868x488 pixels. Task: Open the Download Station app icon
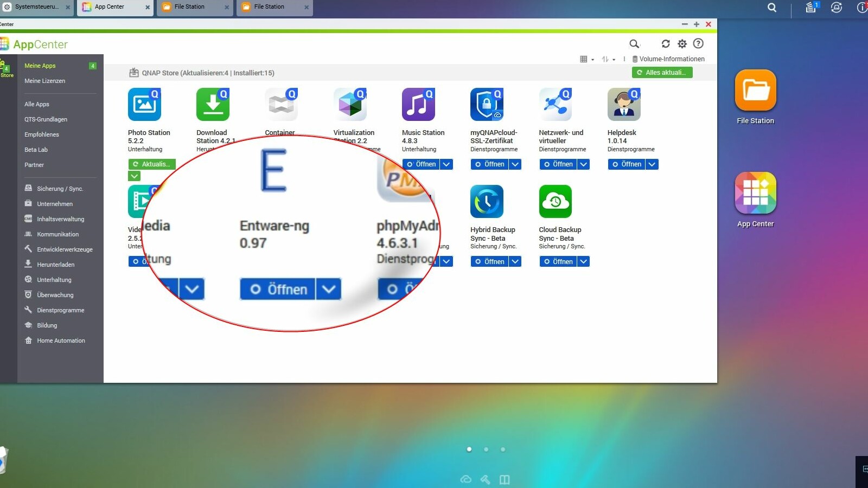pyautogui.click(x=213, y=104)
